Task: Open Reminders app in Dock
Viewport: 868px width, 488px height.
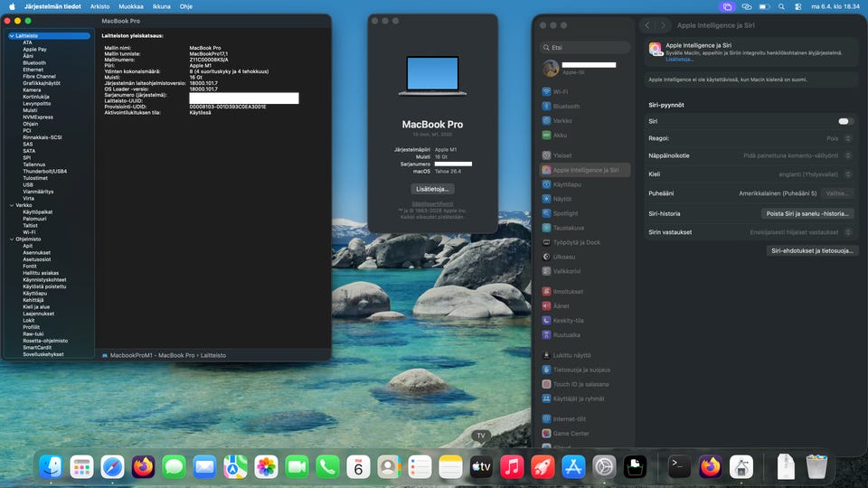Action: (420, 467)
